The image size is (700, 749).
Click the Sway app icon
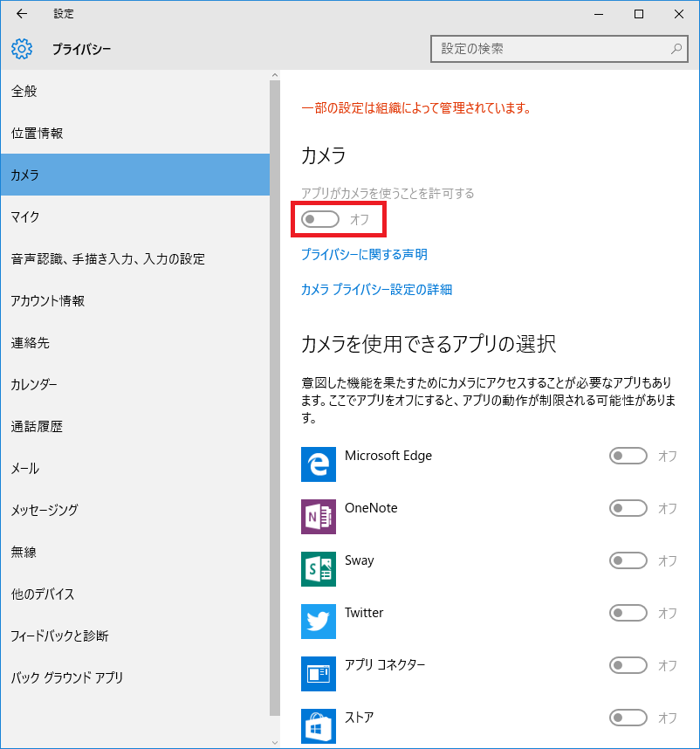coord(318,568)
